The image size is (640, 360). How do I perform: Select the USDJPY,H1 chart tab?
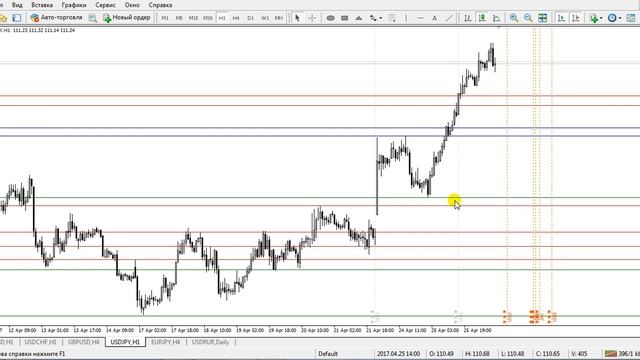point(125,342)
